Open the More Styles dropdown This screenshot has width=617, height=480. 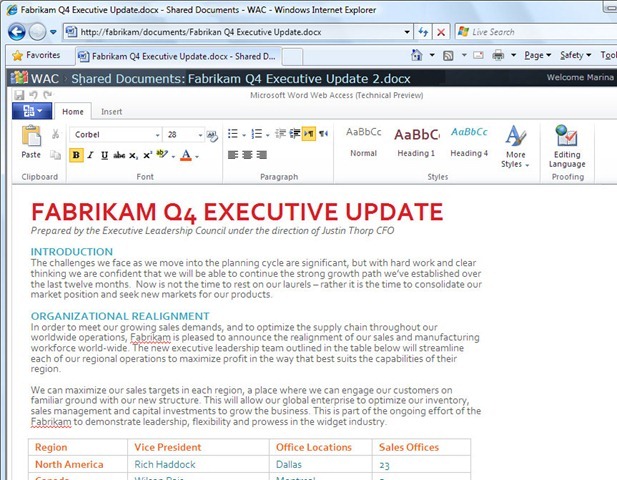(515, 147)
